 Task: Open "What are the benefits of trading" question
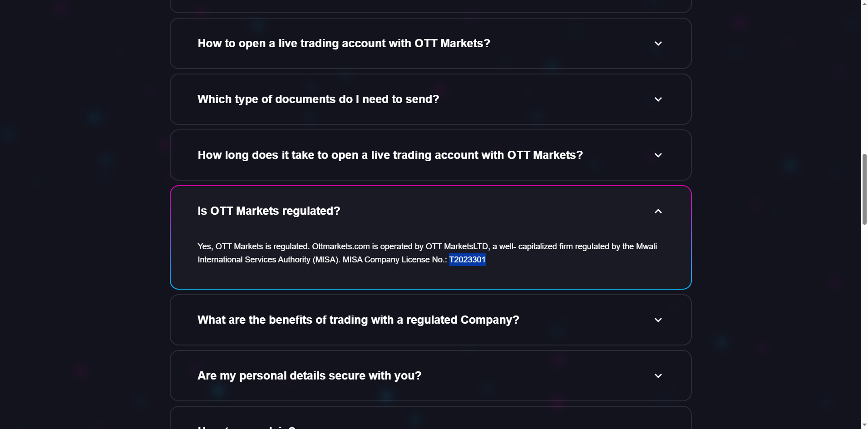[358, 320]
